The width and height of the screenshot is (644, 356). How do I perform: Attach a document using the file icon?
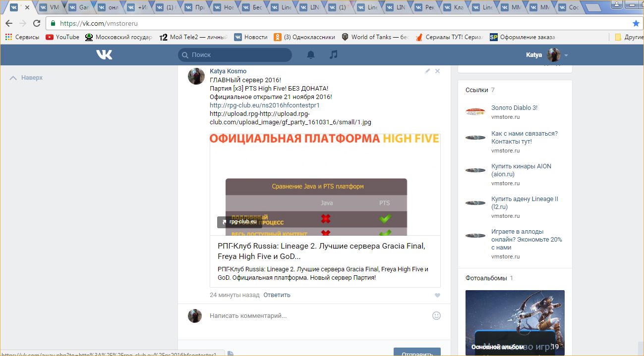[231, 354]
